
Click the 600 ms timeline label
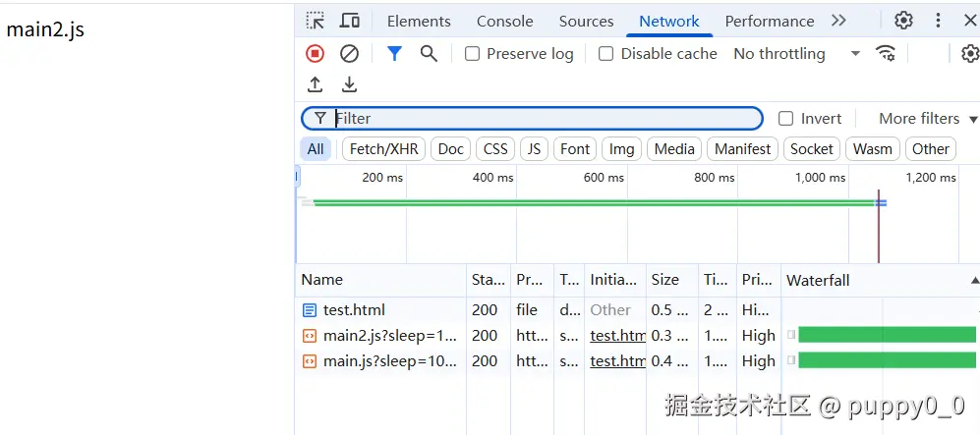click(604, 178)
